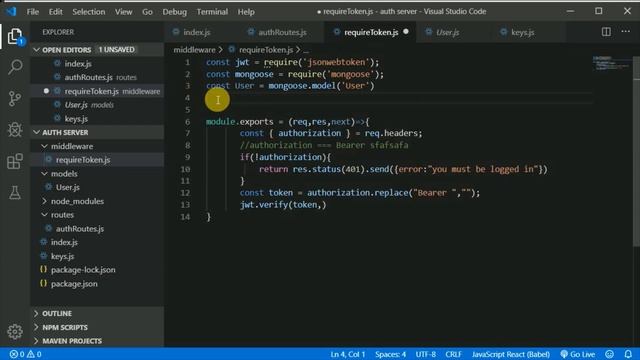Open the Go menu

point(147,12)
